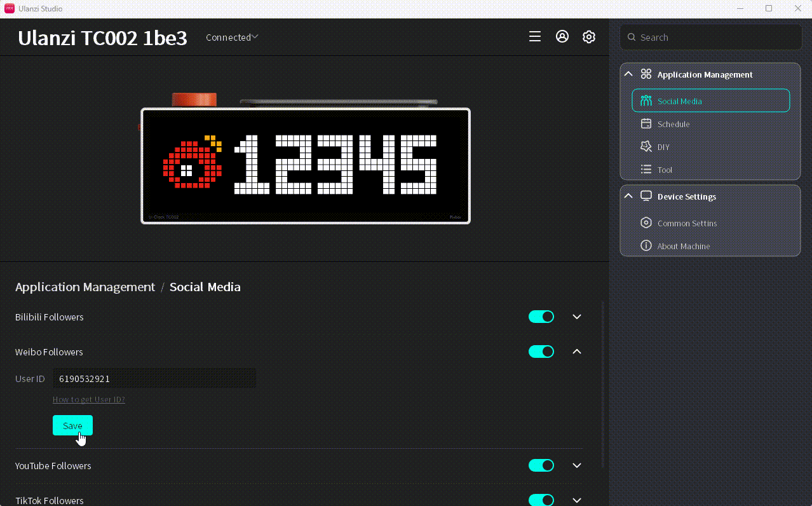
Task: Toggle the YouTube Followers switch
Action: click(x=541, y=465)
